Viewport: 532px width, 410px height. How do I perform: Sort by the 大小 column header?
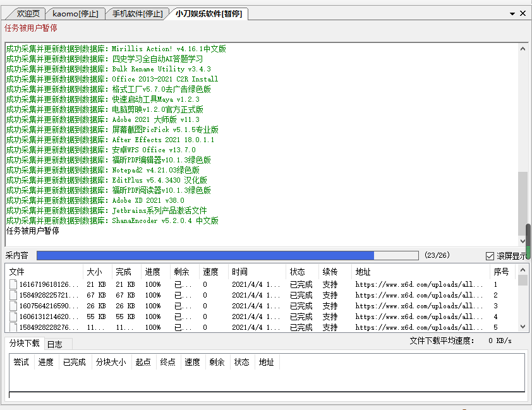click(x=97, y=272)
